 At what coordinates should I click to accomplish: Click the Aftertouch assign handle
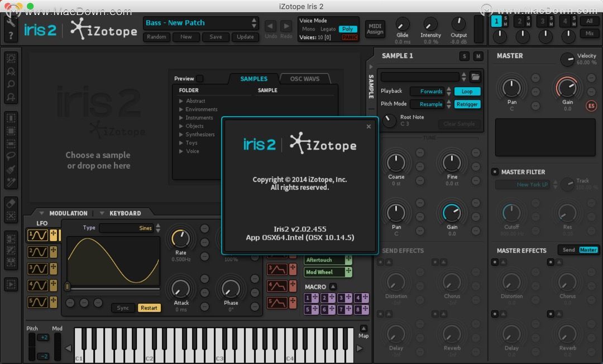pos(348,260)
